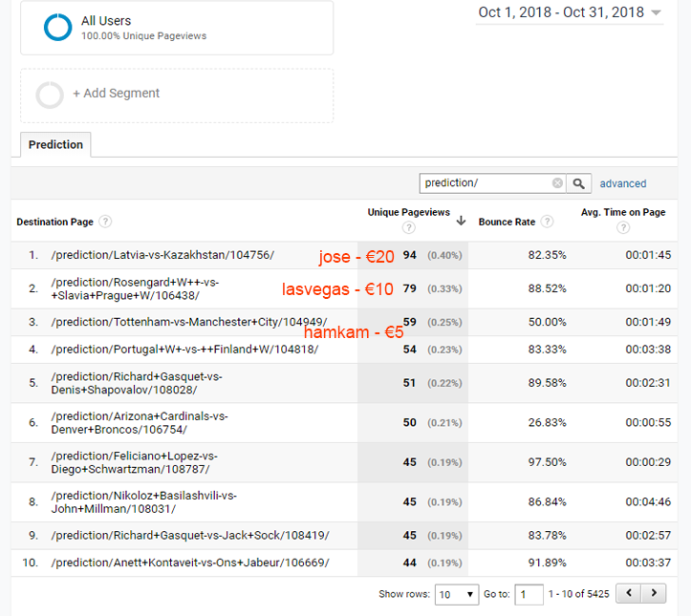691x616 pixels.
Task: Clear the prediction/ search filter
Action: pos(557,183)
